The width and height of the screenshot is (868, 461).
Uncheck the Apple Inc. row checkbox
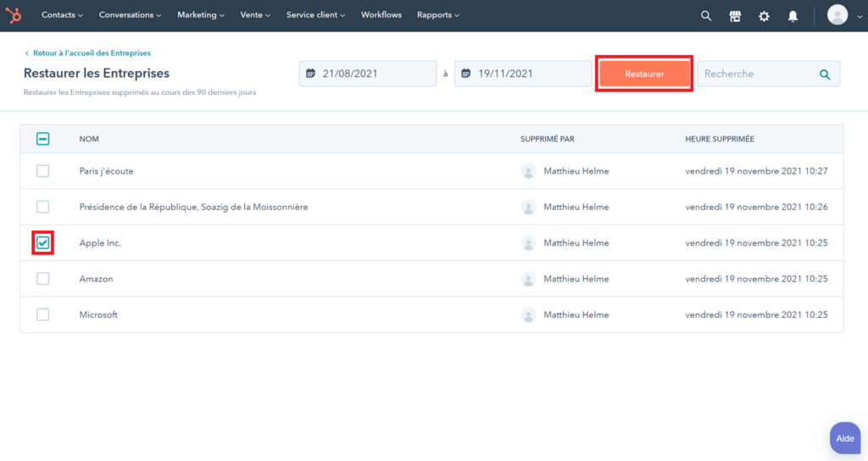coord(42,243)
